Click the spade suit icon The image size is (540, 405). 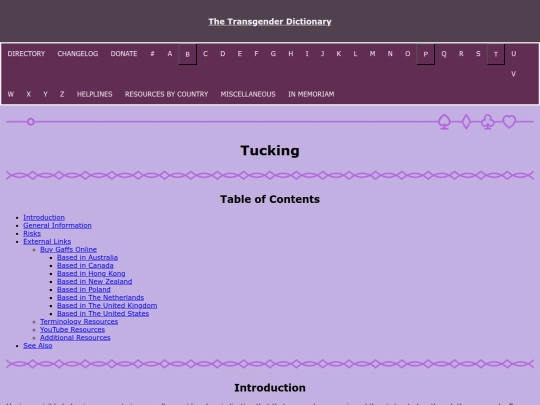[x=444, y=122]
